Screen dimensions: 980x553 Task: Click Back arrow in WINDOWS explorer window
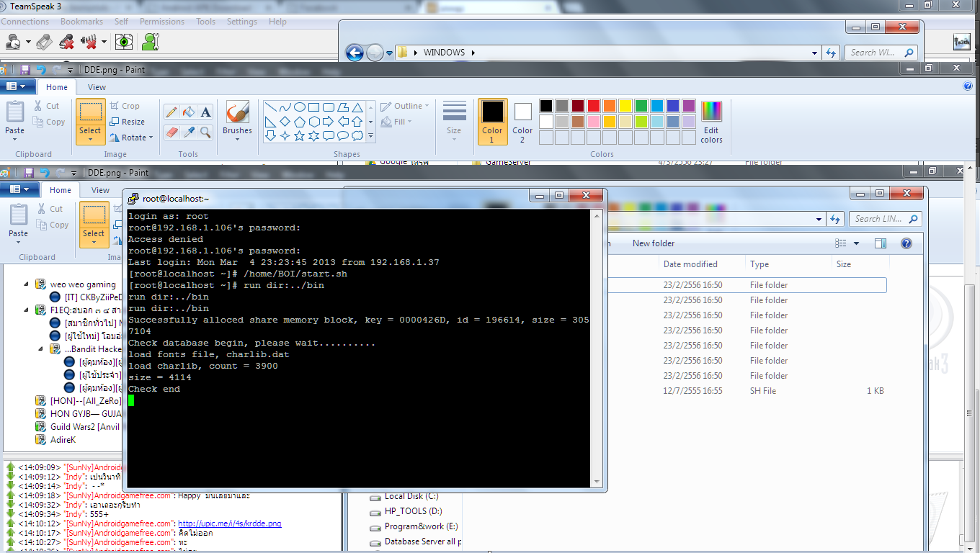[x=355, y=53]
